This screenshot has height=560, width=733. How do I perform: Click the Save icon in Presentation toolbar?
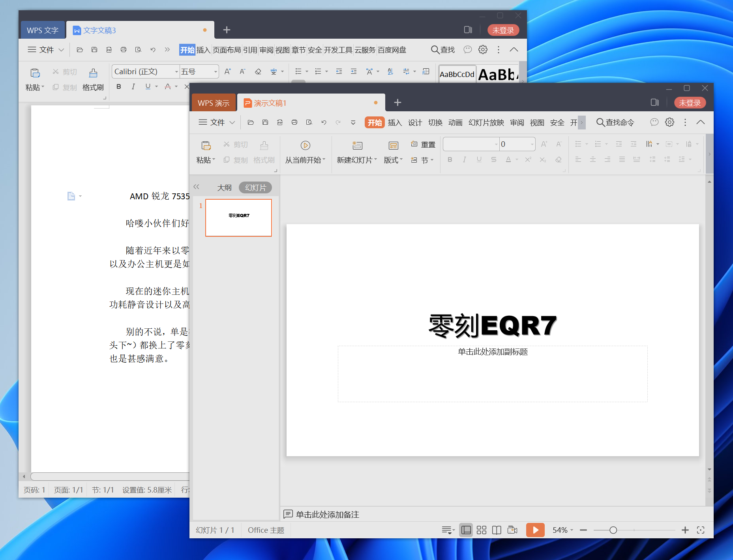(265, 122)
